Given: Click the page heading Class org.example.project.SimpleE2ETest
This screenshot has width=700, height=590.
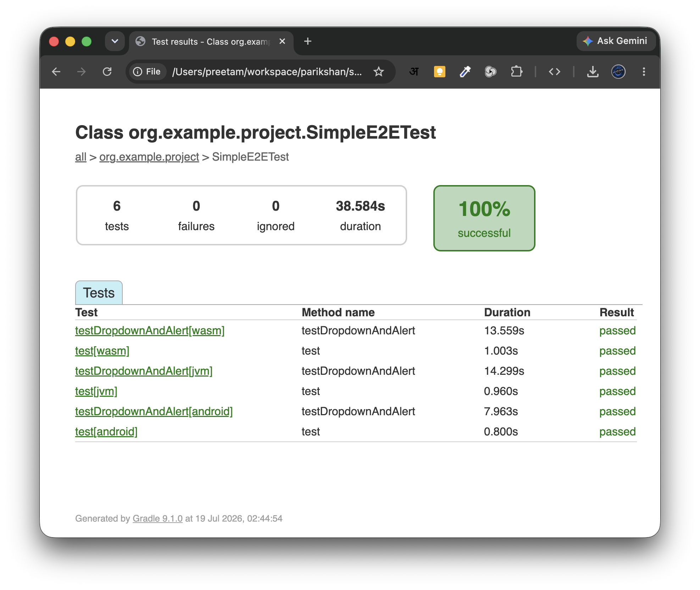Looking at the screenshot, I should pyautogui.click(x=255, y=133).
